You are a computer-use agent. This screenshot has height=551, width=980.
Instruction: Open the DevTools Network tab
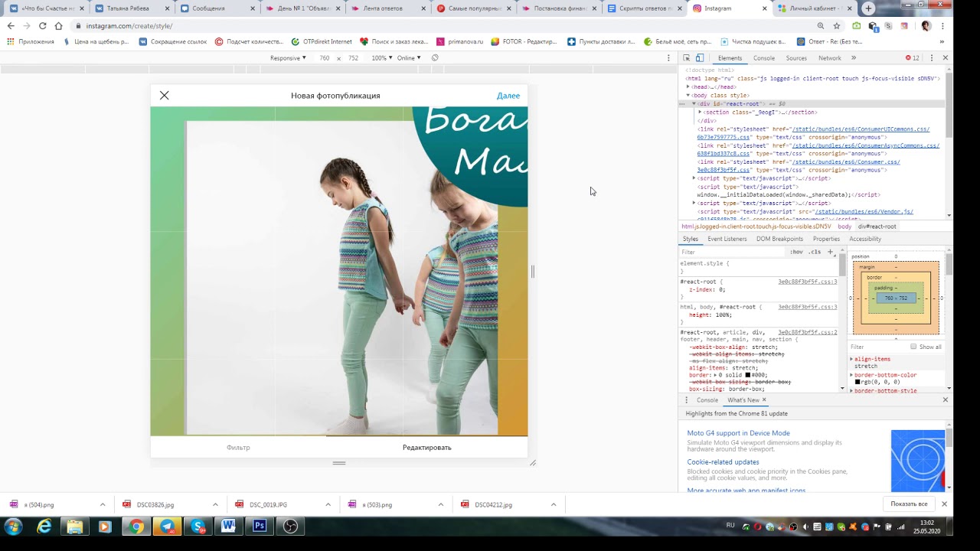coord(829,58)
